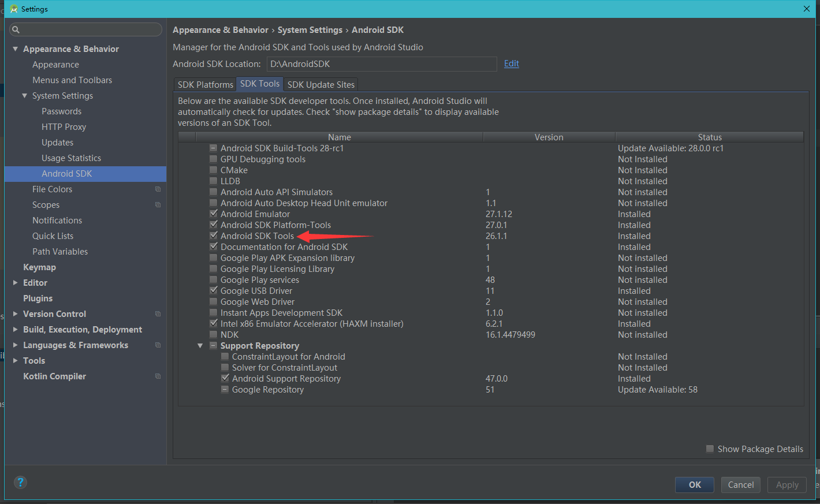Open Quick Lists in sidebar
The image size is (820, 504).
tap(53, 236)
